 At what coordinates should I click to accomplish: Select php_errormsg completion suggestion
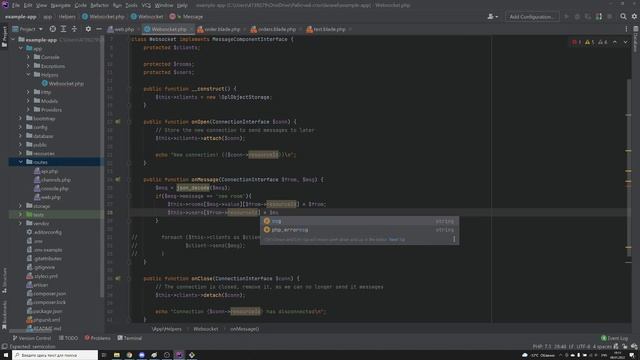point(359,230)
